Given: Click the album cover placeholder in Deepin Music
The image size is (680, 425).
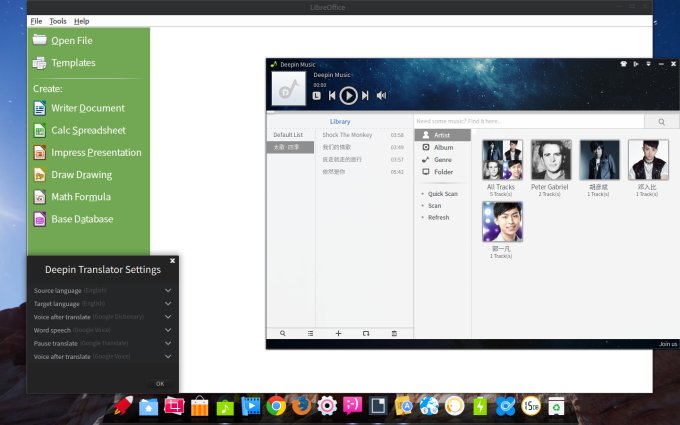Looking at the screenshot, I should pos(288,88).
